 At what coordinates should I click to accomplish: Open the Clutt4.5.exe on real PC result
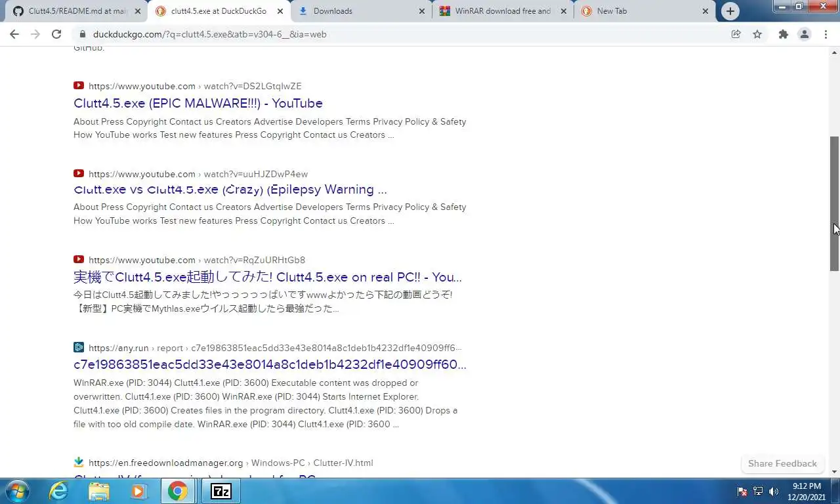[x=268, y=277]
